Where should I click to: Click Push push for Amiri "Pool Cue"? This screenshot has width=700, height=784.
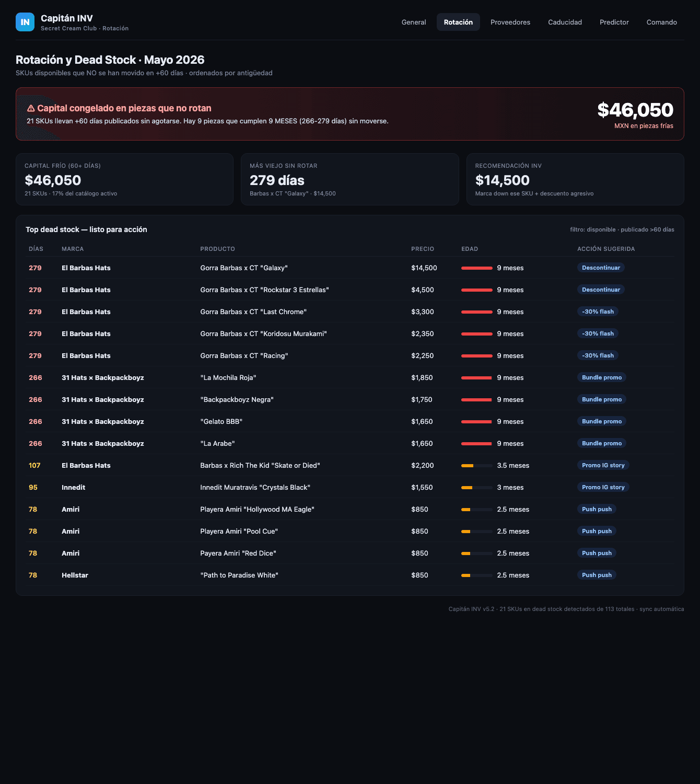coord(597,531)
